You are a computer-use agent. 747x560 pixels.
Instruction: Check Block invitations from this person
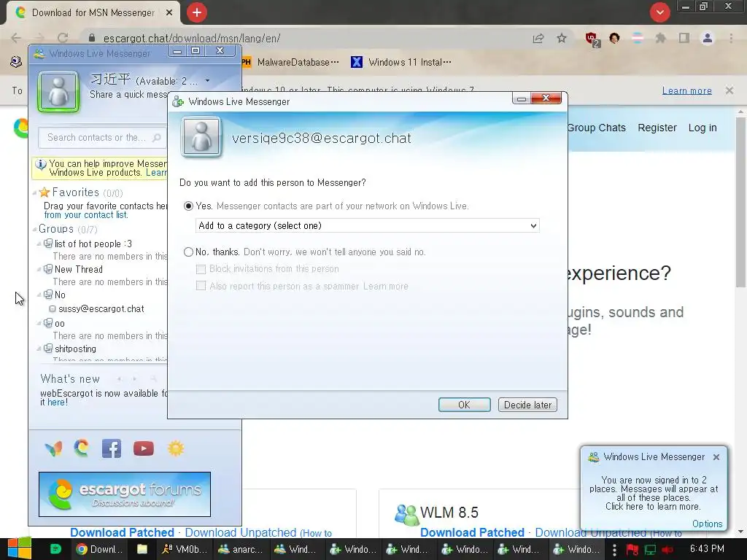pyautogui.click(x=201, y=269)
